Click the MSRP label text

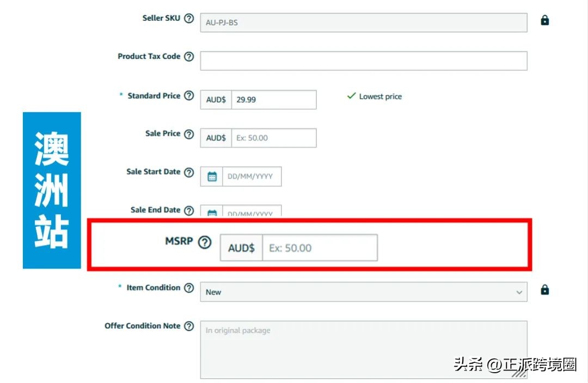coord(179,241)
